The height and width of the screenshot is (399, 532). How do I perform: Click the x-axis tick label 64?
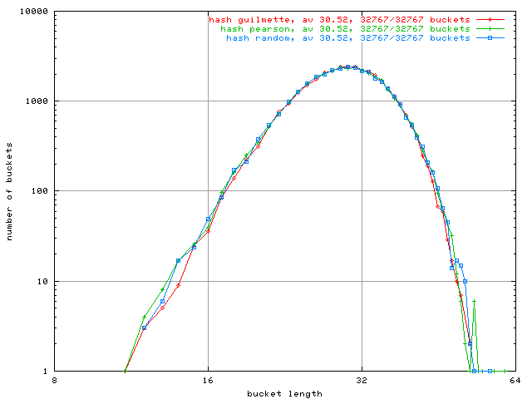[514, 381]
